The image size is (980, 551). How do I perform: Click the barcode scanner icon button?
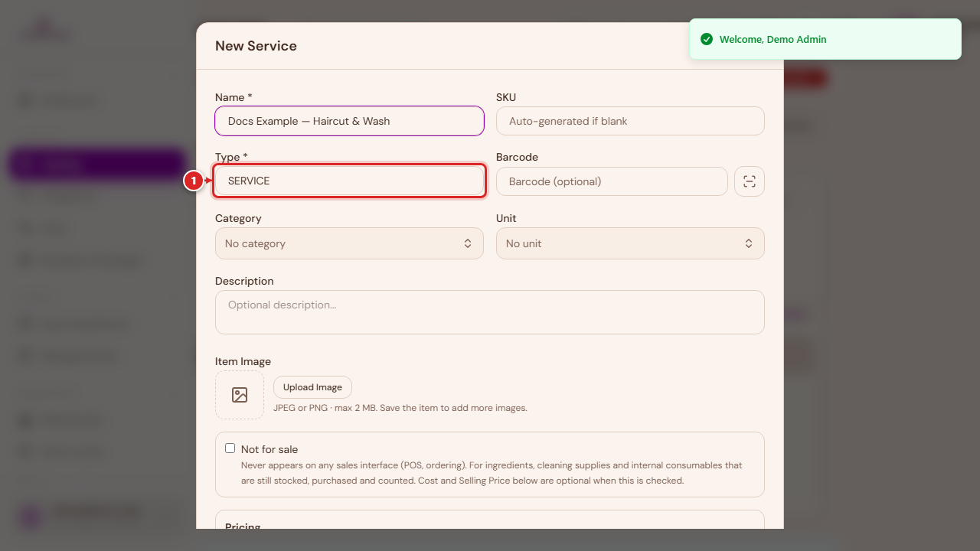pos(749,181)
